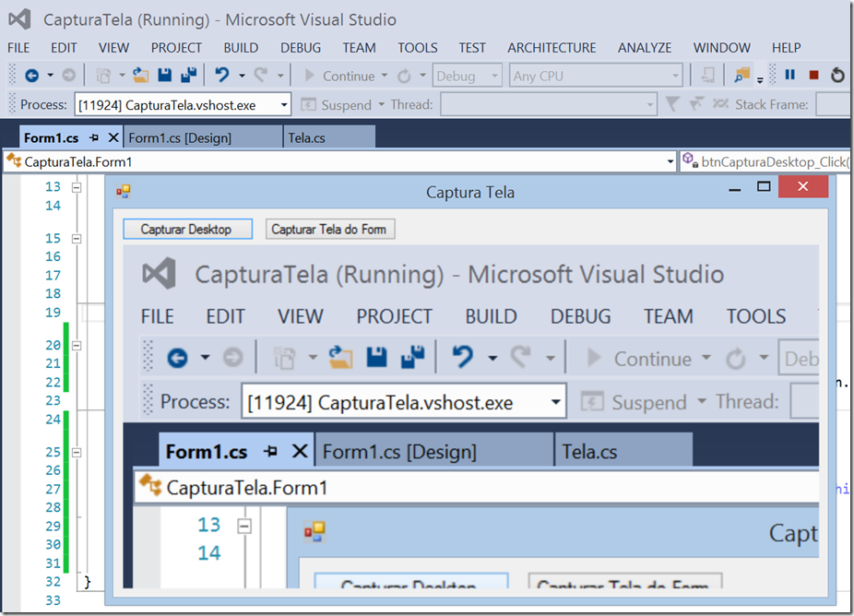
Task: Click the Navigate Backward arrow icon
Action: coord(31,76)
